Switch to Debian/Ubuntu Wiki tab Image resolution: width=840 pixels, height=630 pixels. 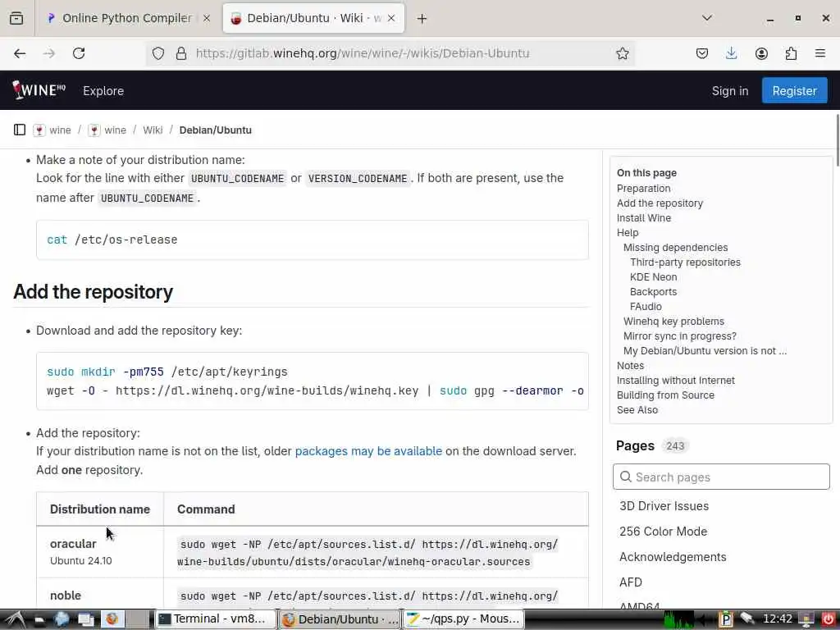coord(313,18)
